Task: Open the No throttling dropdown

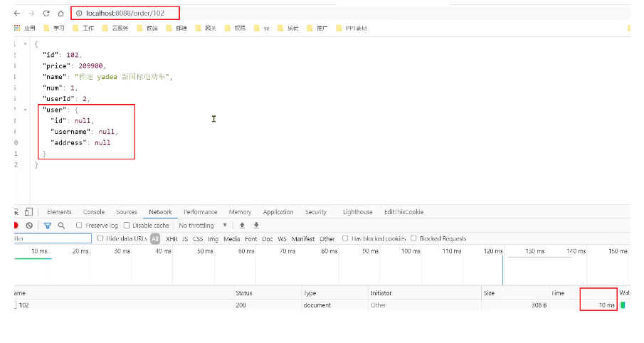Action: tap(203, 226)
